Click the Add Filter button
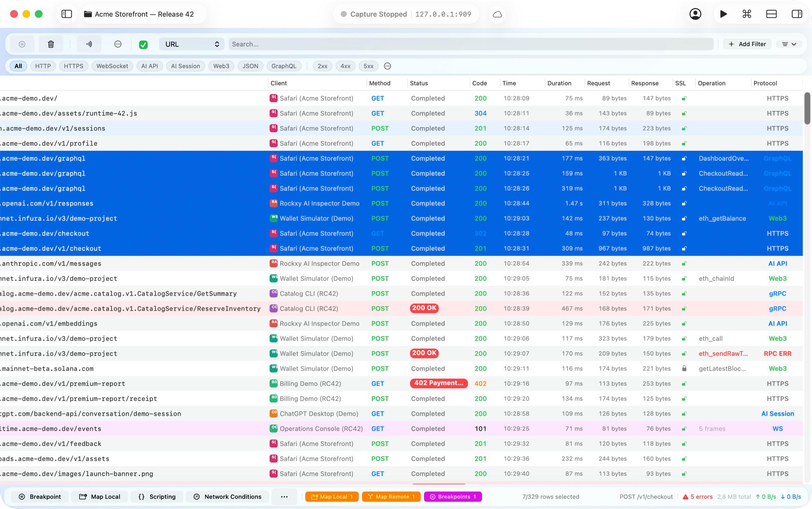 [747, 44]
